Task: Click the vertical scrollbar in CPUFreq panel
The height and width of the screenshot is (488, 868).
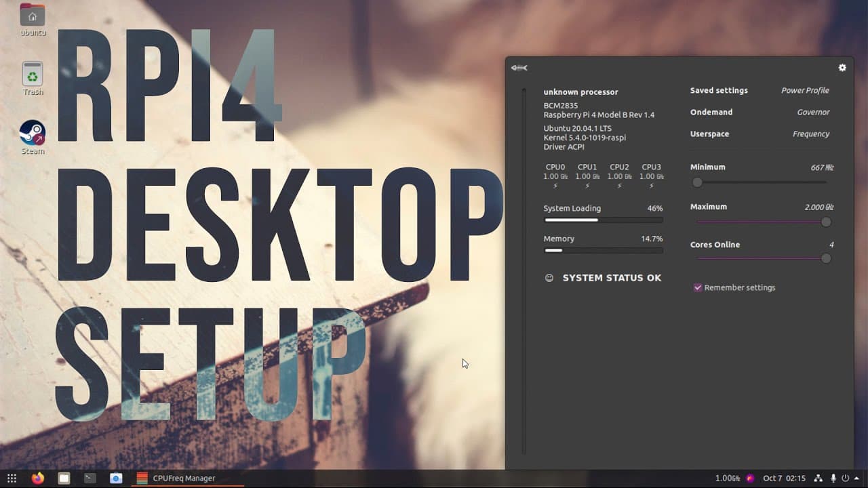Action: click(524, 271)
